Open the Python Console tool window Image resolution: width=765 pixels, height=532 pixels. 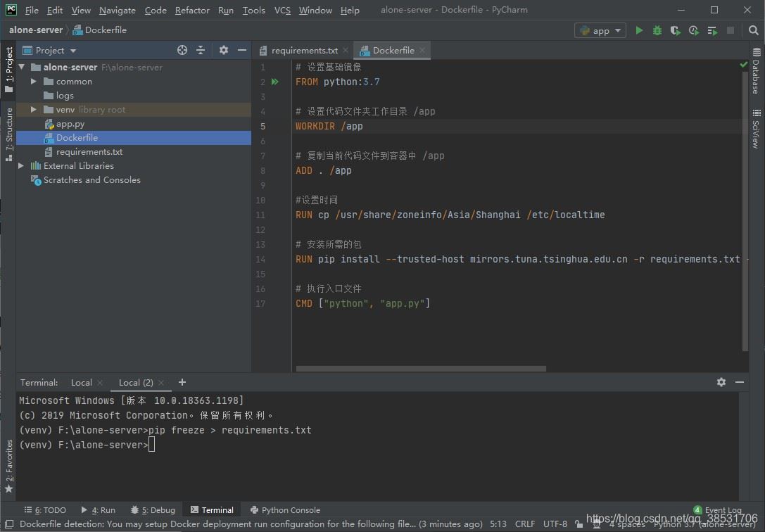click(285, 510)
